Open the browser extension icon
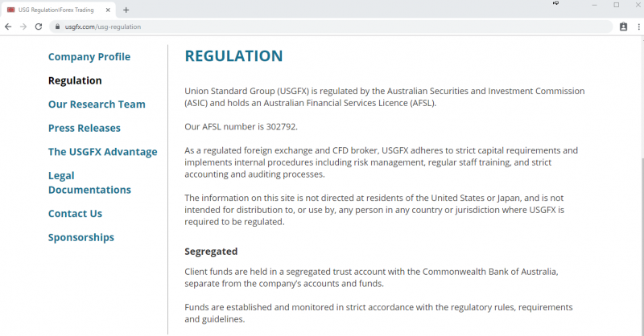 pos(623,27)
